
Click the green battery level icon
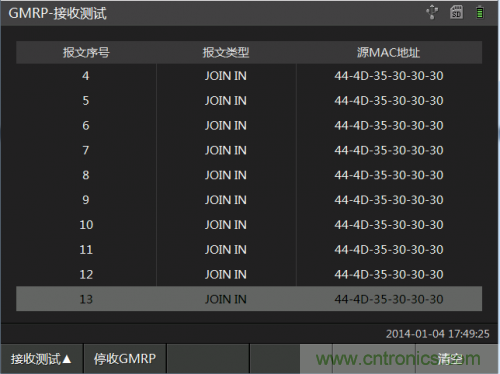click(x=480, y=12)
